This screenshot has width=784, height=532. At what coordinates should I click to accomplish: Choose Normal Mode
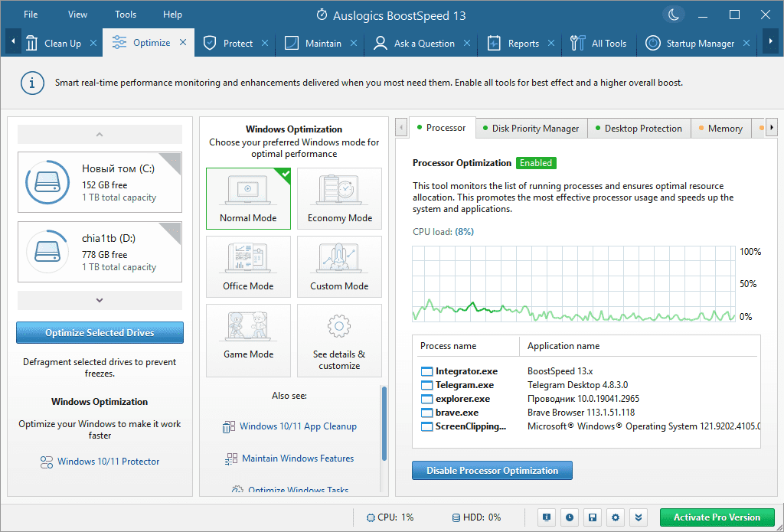[248, 198]
